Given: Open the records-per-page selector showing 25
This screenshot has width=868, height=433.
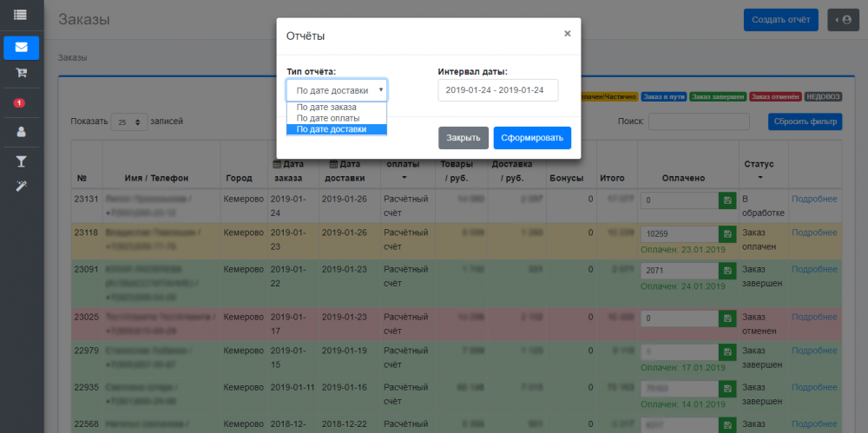Looking at the screenshot, I should click(x=129, y=121).
